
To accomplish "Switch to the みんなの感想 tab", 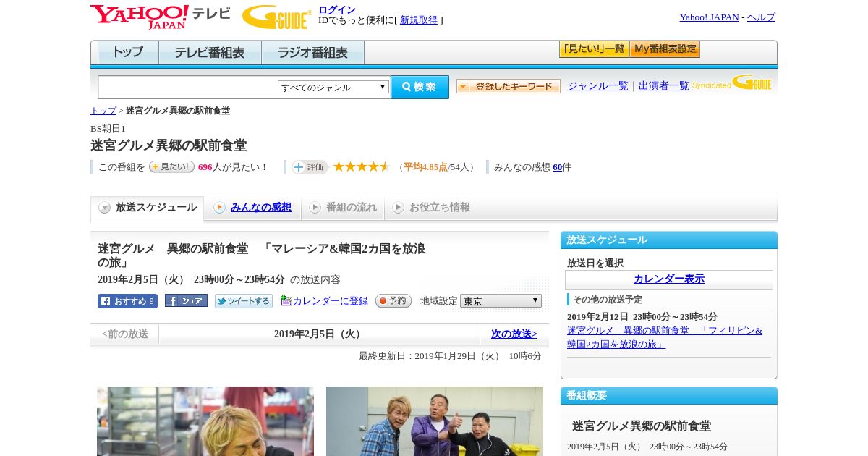I will click(x=260, y=207).
